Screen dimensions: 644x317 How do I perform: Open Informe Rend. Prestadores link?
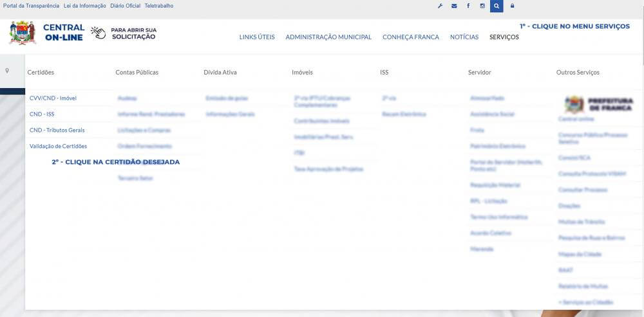tap(151, 114)
